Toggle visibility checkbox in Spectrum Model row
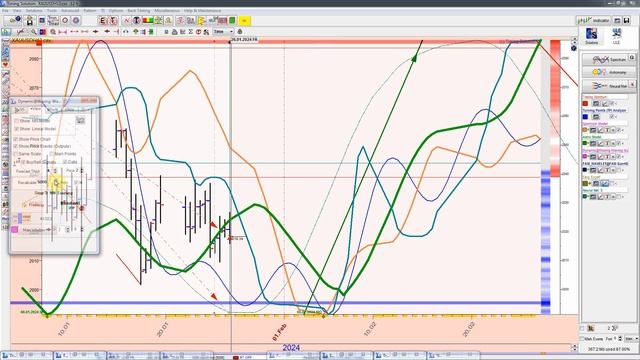This screenshot has height=360, width=640. (619, 130)
